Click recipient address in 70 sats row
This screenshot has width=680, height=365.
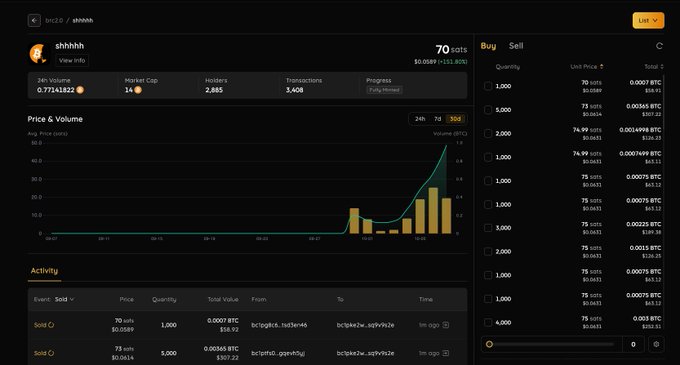[365, 325]
